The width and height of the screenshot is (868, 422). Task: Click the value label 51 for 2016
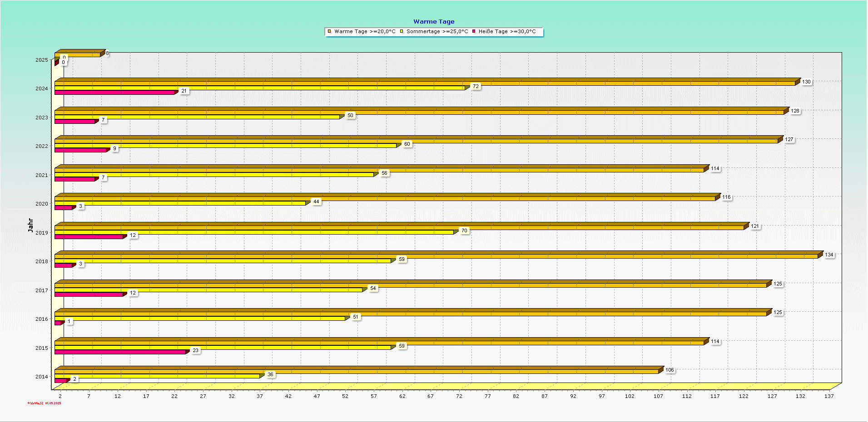point(356,317)
